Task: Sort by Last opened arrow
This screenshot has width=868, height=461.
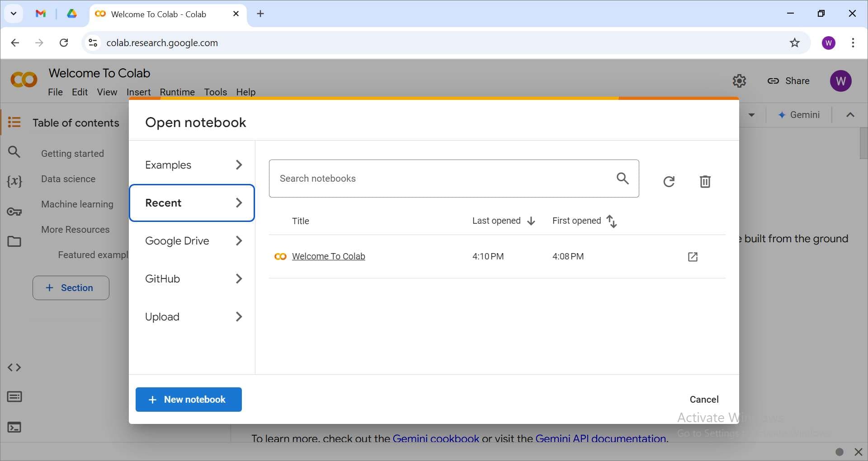Action: (531, 221)
